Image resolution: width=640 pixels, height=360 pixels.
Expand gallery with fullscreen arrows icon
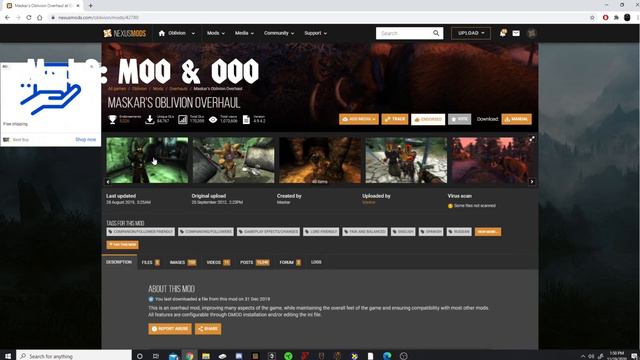pyautogui.click(x=532, y=139)
